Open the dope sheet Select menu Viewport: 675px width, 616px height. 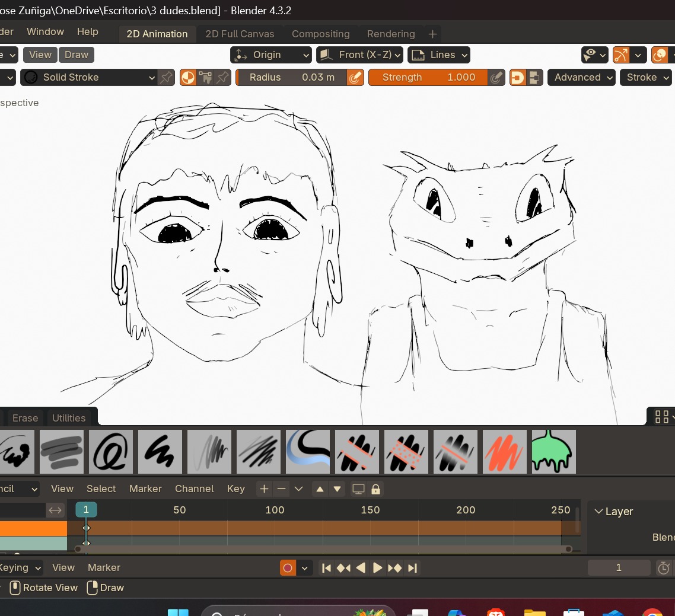(x=101, y=489)
